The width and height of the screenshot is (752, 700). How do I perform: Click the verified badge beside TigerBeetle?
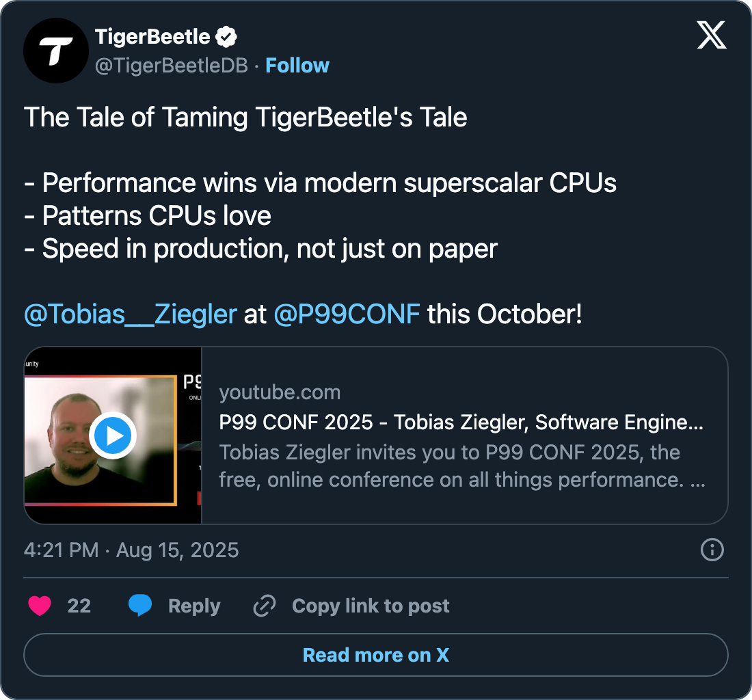click(226, 36)
